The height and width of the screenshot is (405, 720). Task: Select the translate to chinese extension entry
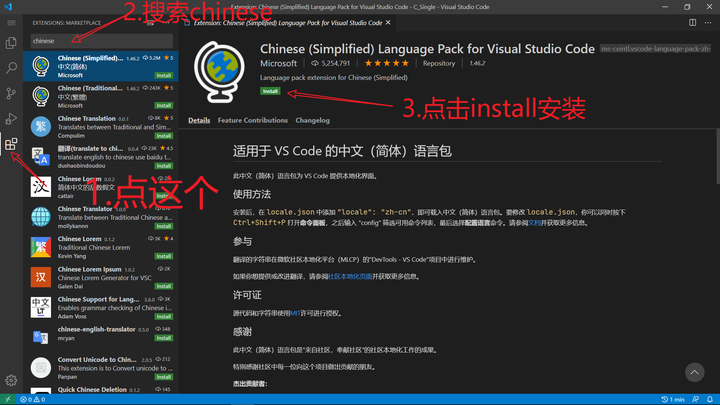pyautogui.click(x=101, y=157)
